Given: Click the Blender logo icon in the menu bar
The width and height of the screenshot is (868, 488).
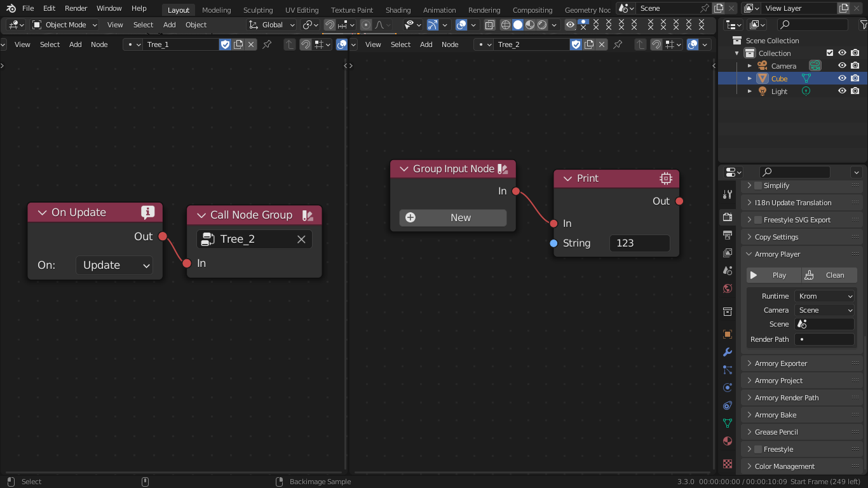Looking at the screenshot, I should click(x=11, y=8).
